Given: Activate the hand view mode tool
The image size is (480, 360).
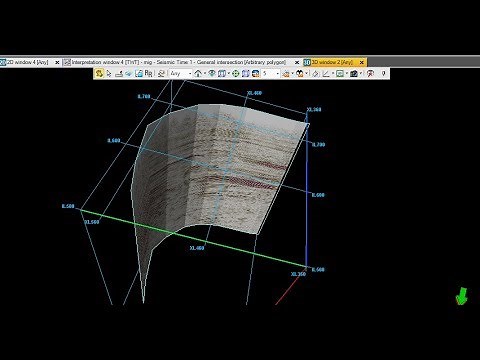Looking at the screenshot, I should (99, 73).
